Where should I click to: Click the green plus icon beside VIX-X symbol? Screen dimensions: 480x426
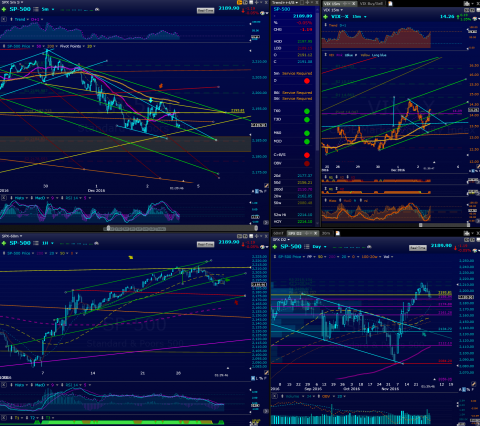tap(326, 16)
